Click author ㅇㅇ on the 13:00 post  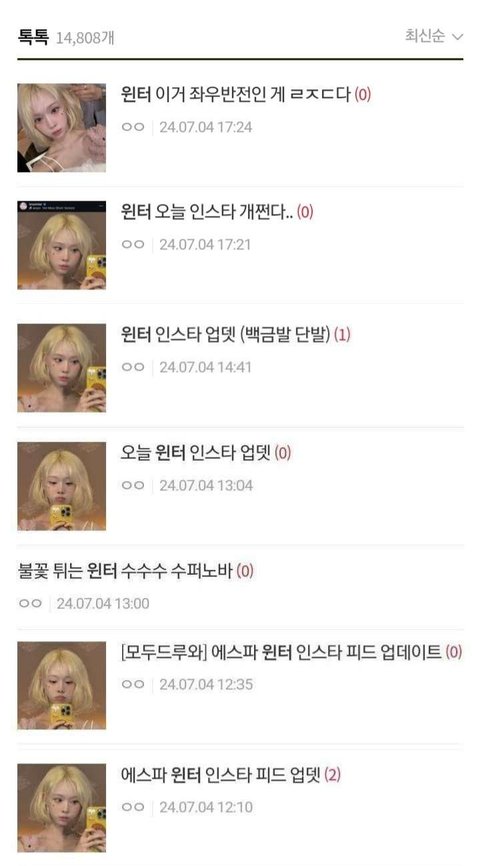30,603
